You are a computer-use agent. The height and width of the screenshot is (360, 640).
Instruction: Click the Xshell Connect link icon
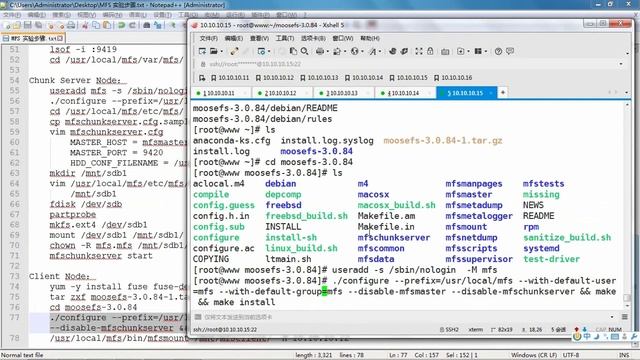[x=234, y=51]
